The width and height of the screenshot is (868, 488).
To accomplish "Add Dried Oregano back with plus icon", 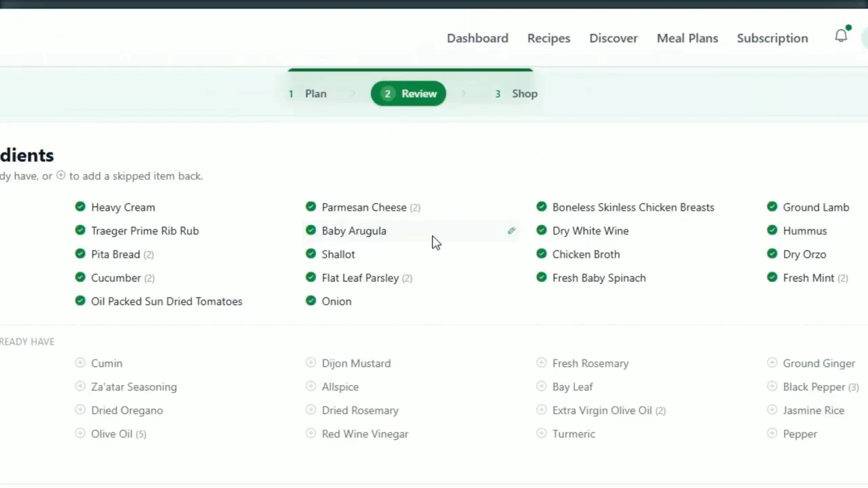I will (80, 410).
